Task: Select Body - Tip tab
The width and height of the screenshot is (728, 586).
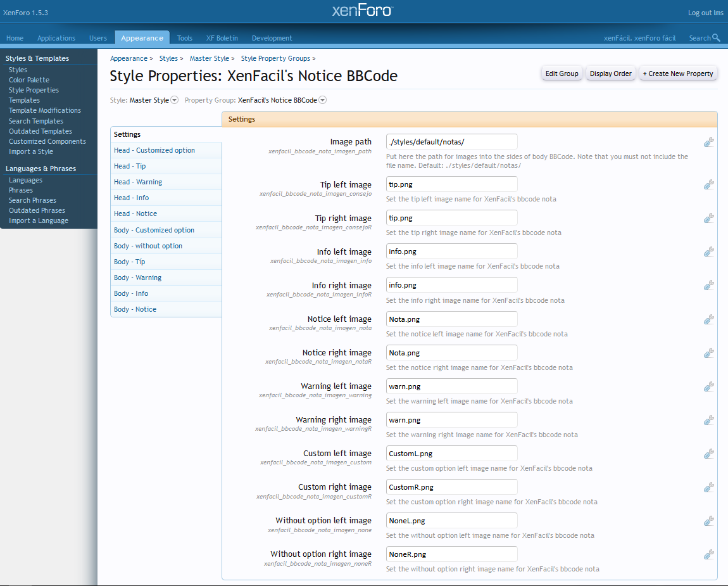Action: coord(166,262)
